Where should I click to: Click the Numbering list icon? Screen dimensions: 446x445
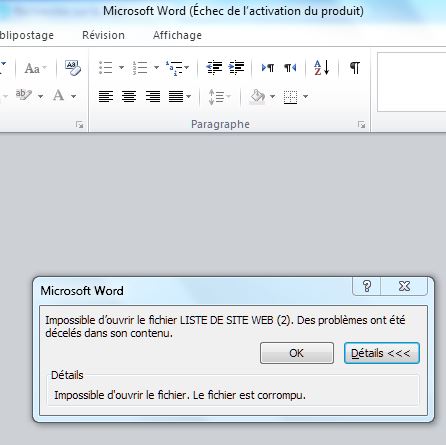point(140,68)
